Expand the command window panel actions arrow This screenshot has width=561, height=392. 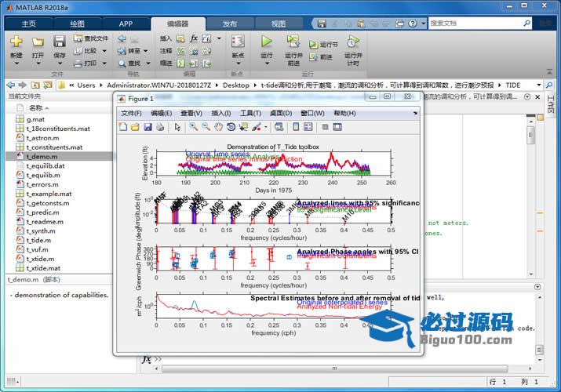tap(537, 287)
